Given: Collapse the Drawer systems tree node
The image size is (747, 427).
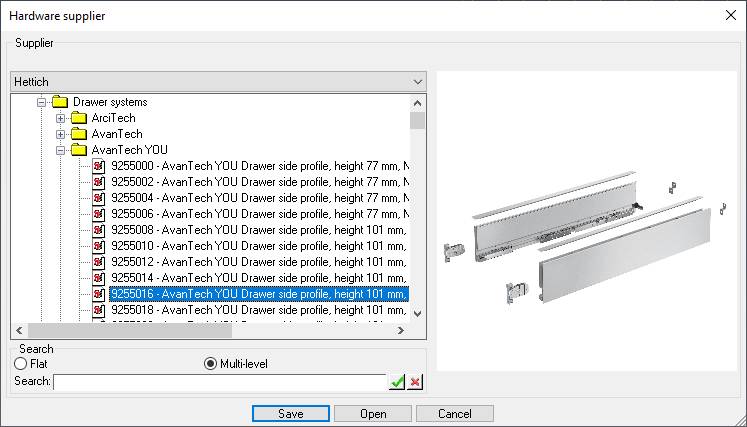Looking at the screenshot, I should [x=42, y=102].
